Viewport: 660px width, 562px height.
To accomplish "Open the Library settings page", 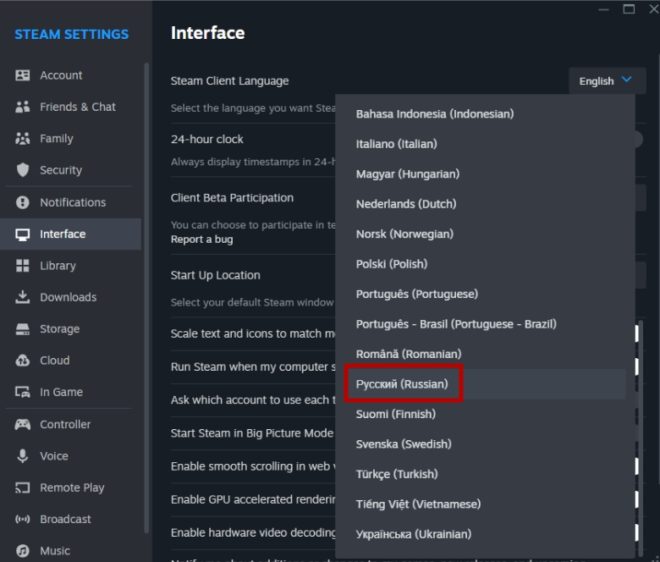I will click(x=71, y=266).
